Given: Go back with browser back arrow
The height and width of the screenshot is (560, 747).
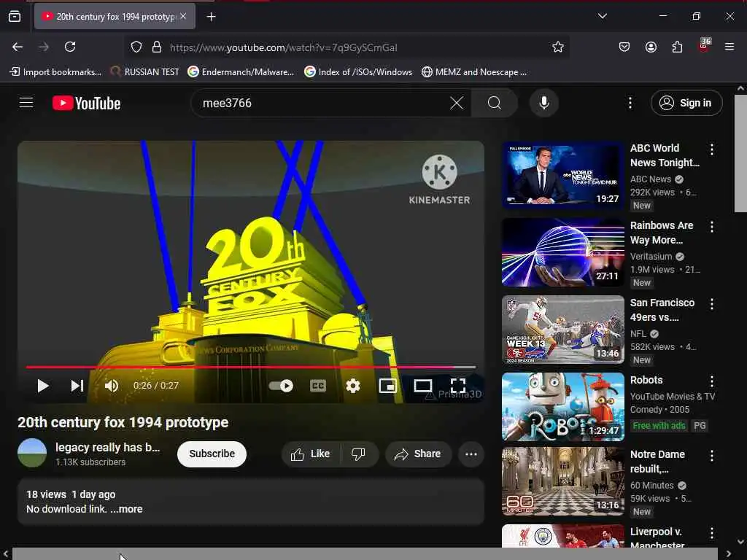Looking at the screenshot, I should (x=18, y=47).
